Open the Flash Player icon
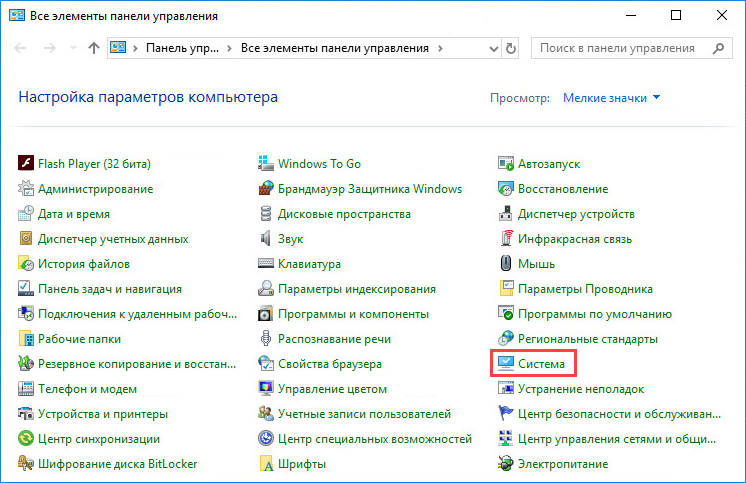 [x=26, y=163]
